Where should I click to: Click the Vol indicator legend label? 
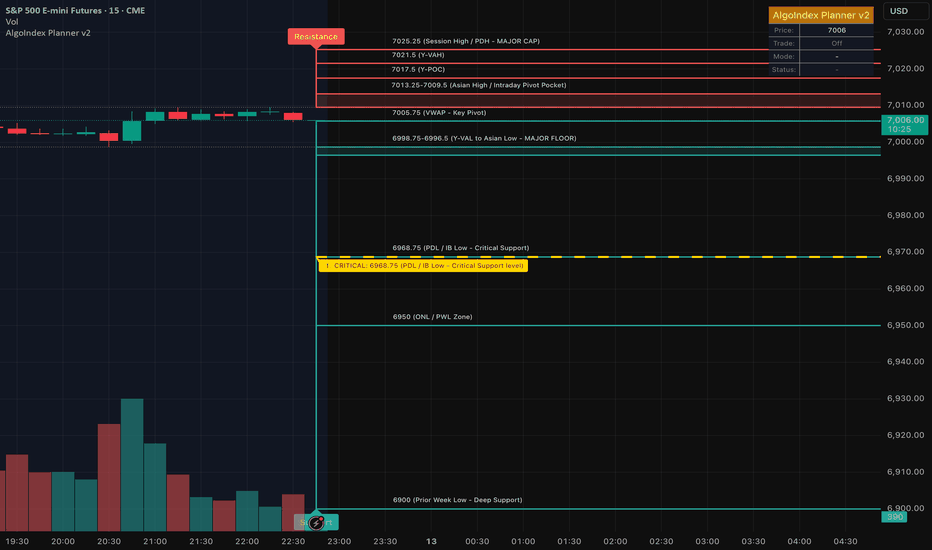click(14, 21)
